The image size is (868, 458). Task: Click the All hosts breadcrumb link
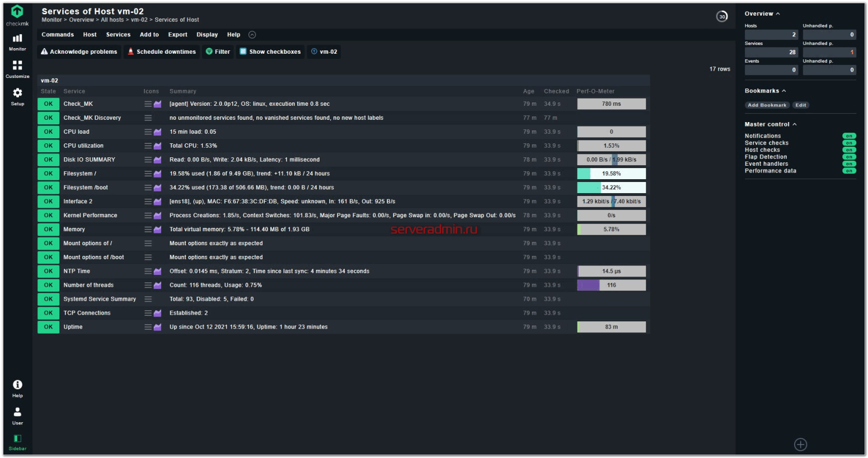coord(112,20)
